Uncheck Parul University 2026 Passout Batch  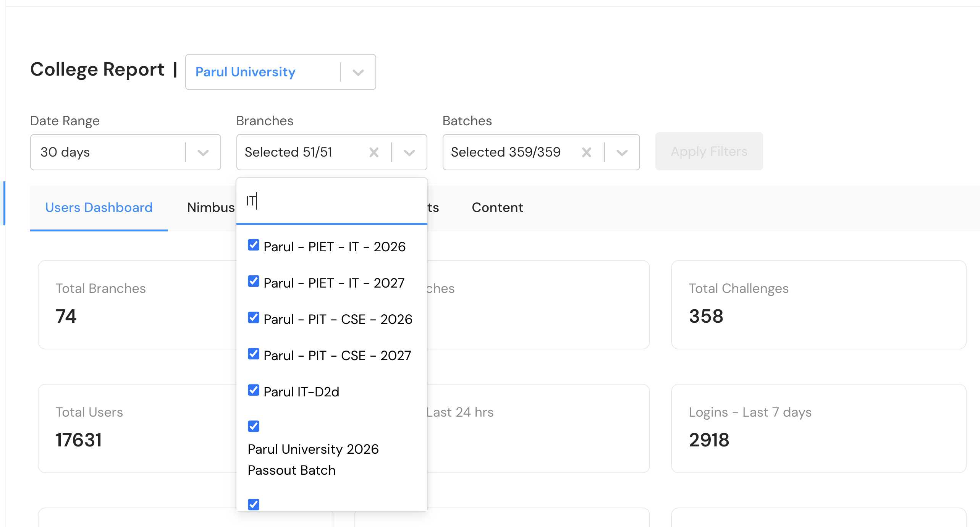point(254,426)
